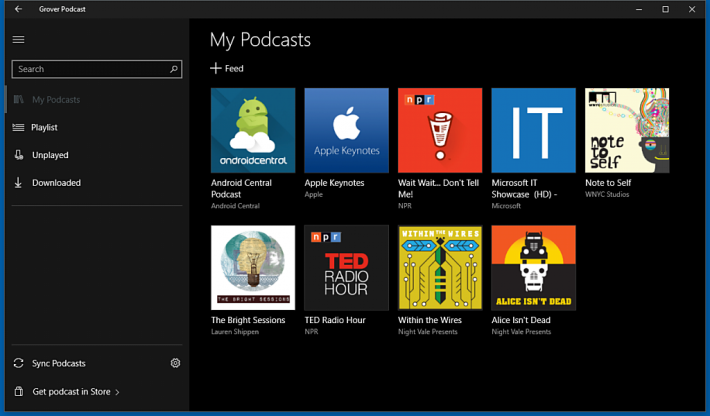Click the plus icon to add feed
Screen dimensions: 710x416
pos(216,68)
